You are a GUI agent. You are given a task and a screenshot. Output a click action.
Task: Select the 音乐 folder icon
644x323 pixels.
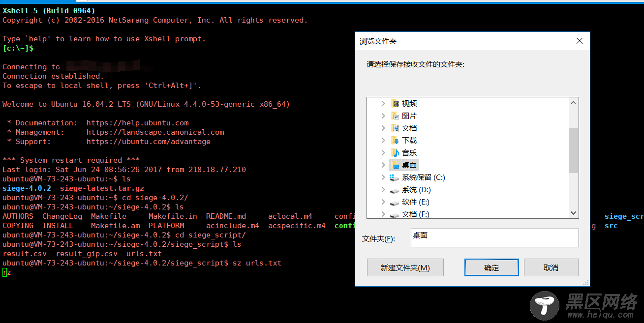395,152
